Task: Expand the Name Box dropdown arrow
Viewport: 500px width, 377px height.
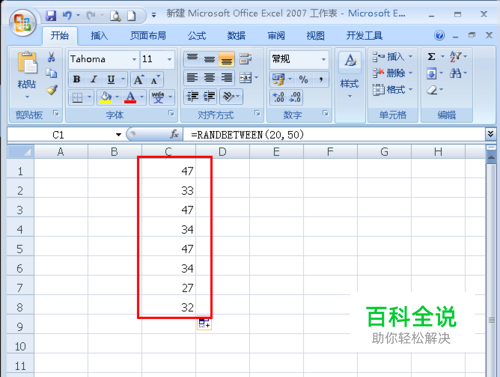Action: (118, 135)
